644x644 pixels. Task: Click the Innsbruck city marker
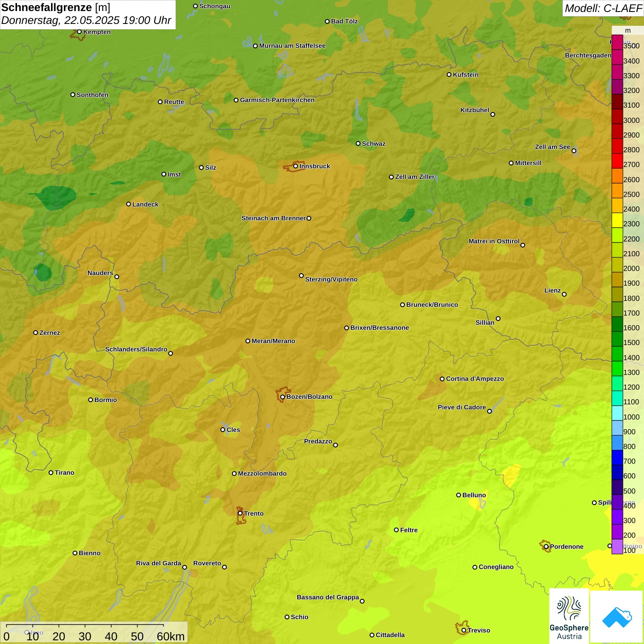tap(296, 166)
